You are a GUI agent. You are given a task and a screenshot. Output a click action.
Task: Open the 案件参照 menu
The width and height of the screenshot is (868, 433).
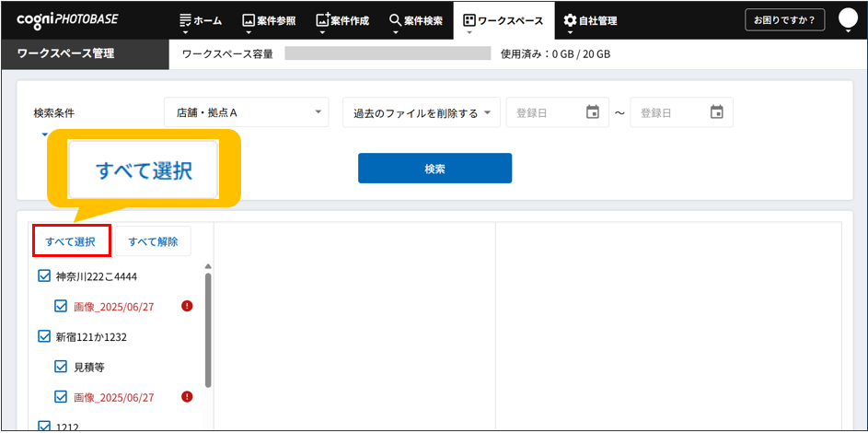click(269, 20)
